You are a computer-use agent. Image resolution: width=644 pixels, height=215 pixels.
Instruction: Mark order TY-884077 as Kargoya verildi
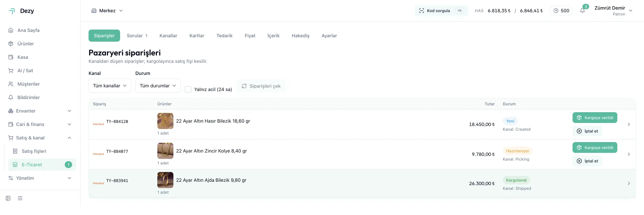tap(595, 147)
